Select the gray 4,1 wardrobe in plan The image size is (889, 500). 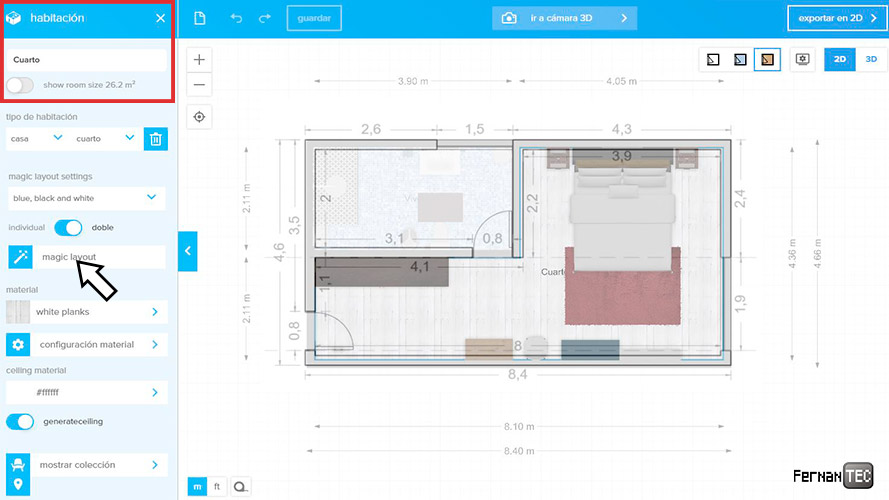tap(382, 272)
